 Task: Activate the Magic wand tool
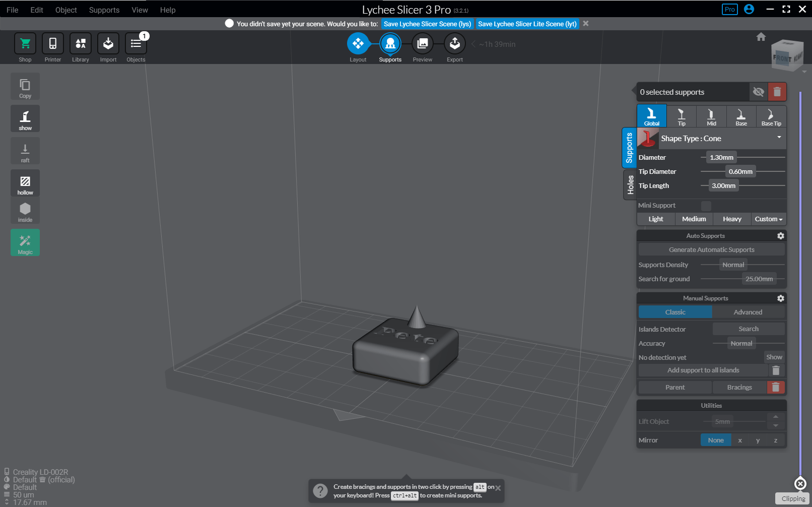[x=25, y=242]
